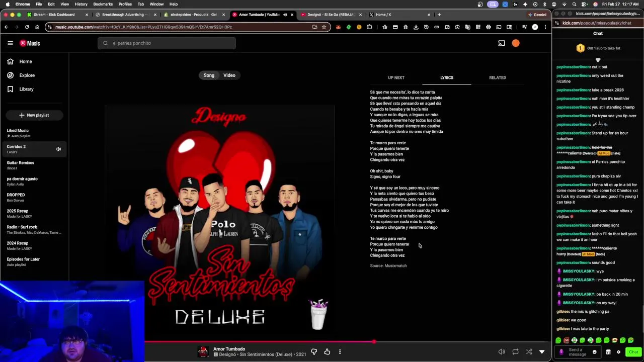Image resolution: width=644 pixels, height=362 pixels.
Task: Toggle shuffle in the player bar
Action: (529, 352)
